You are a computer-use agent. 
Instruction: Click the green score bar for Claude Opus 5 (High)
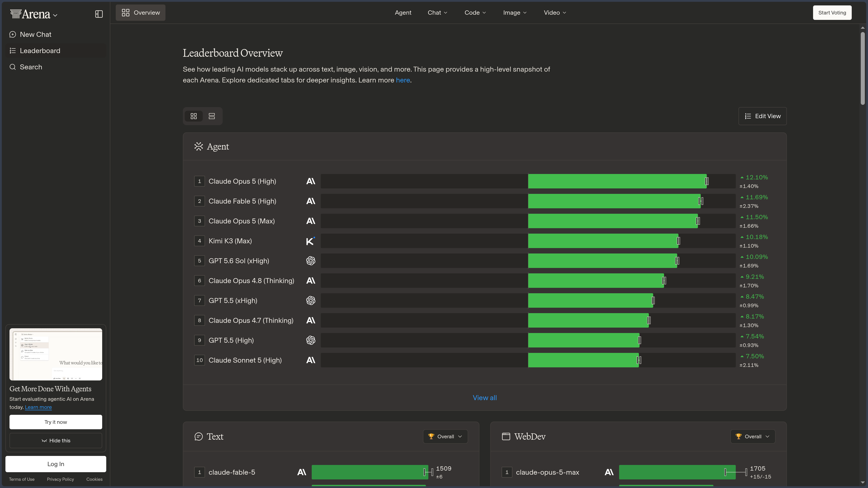point(617,181)
